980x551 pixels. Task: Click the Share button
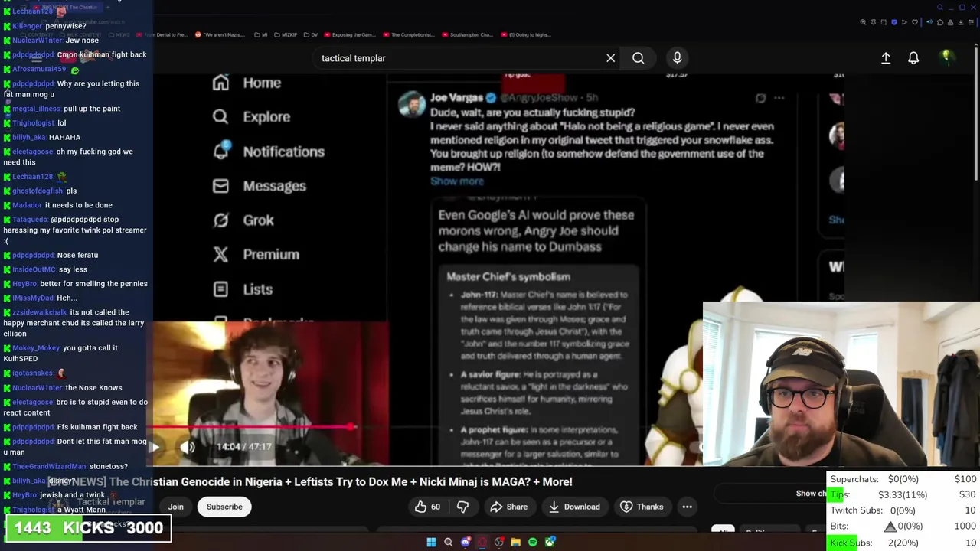click(509, 507)
